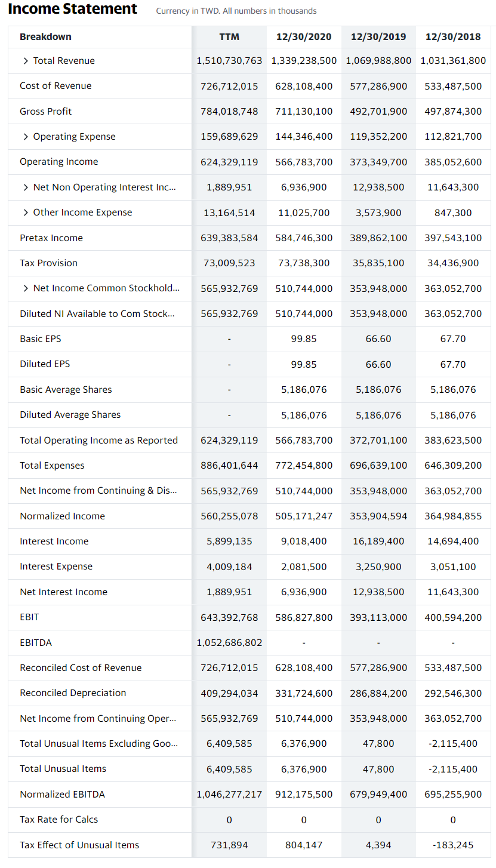Click the Normalized EBITDA row label
This screenshot has height=868, width=496.
tap(62, 795)
